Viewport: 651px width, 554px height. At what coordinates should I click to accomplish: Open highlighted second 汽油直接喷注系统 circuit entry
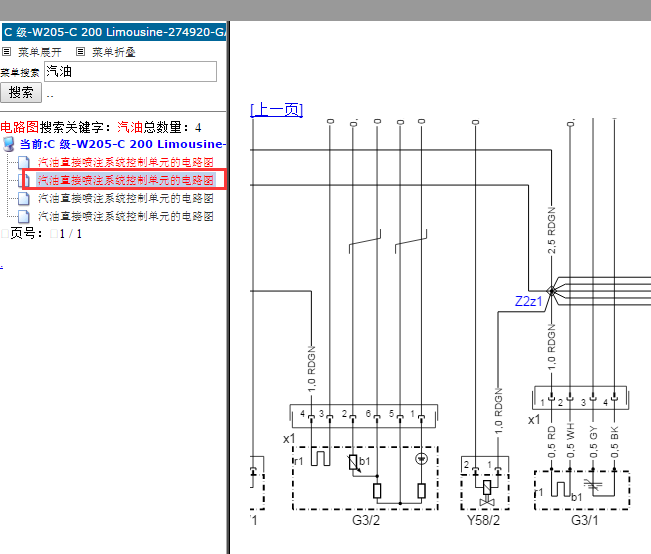click(x=126, y=180)
